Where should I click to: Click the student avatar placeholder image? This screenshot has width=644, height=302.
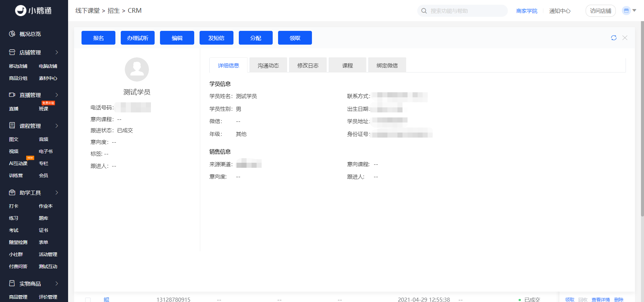(137, 69)
